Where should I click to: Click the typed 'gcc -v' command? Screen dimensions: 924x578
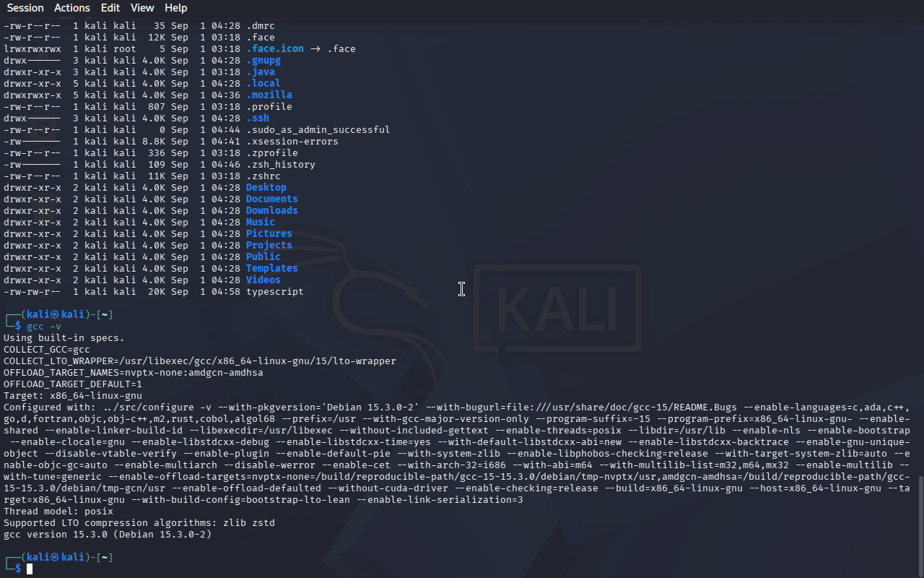(x=44, y=326)
